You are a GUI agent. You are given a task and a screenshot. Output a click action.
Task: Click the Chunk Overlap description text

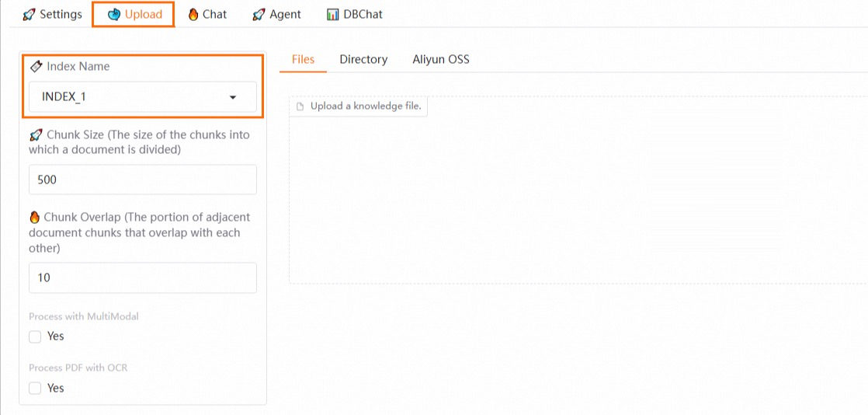[141, 232]
